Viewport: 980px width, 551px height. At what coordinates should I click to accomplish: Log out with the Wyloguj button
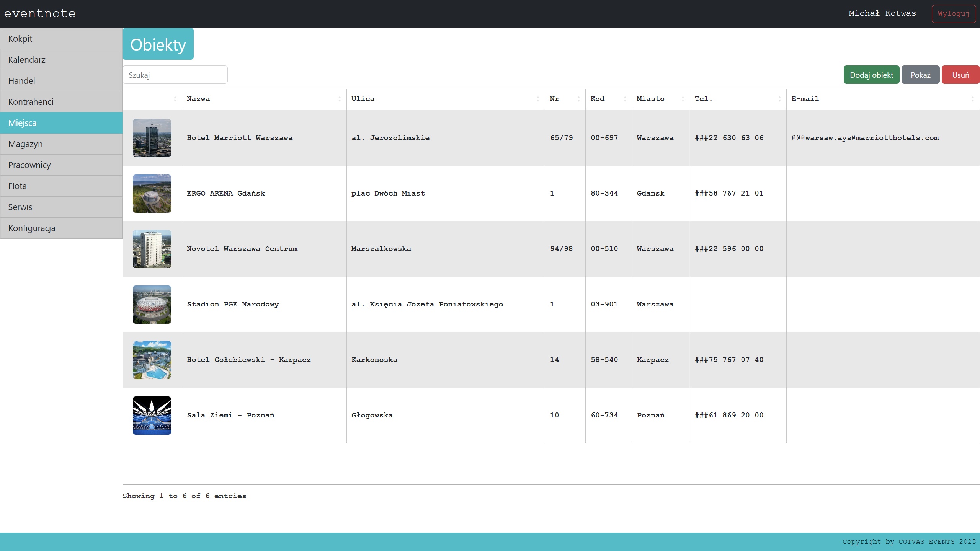953,14
